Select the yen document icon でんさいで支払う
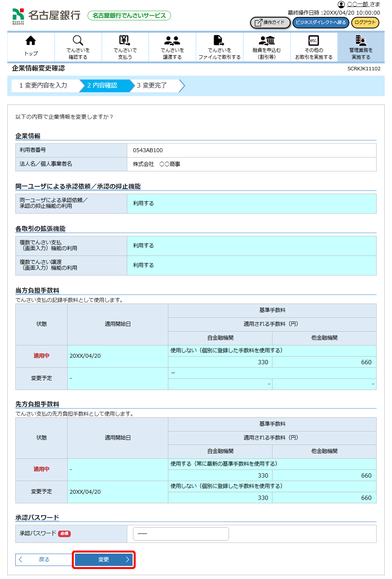Screen dimensions: 392x579 125,40
